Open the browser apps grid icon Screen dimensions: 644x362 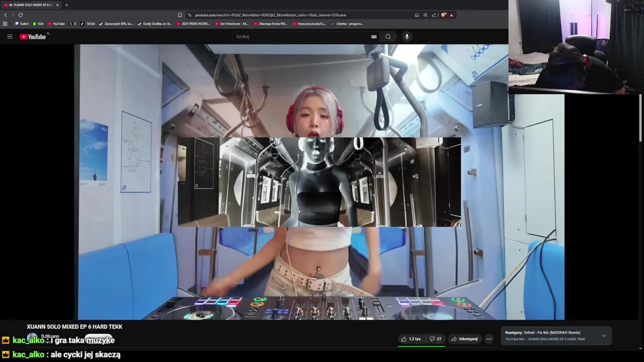[5, 24]
